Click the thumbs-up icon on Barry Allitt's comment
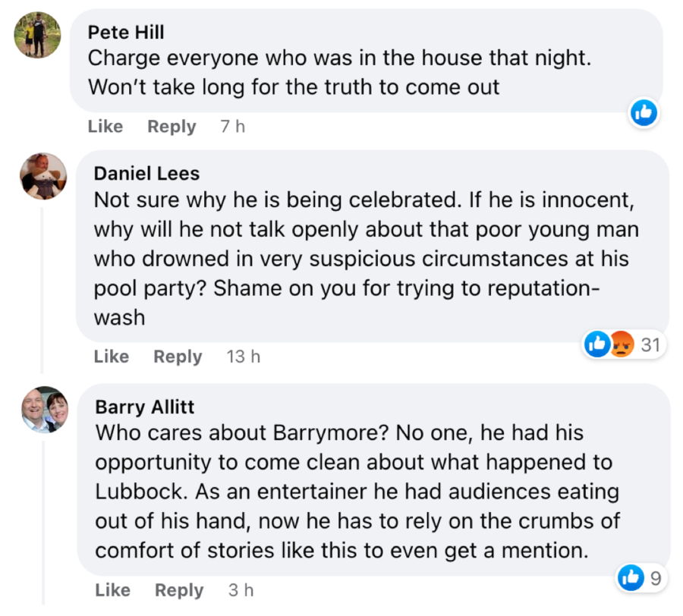The width and height of the screenshot is (683, 616). tap(632, 578)
